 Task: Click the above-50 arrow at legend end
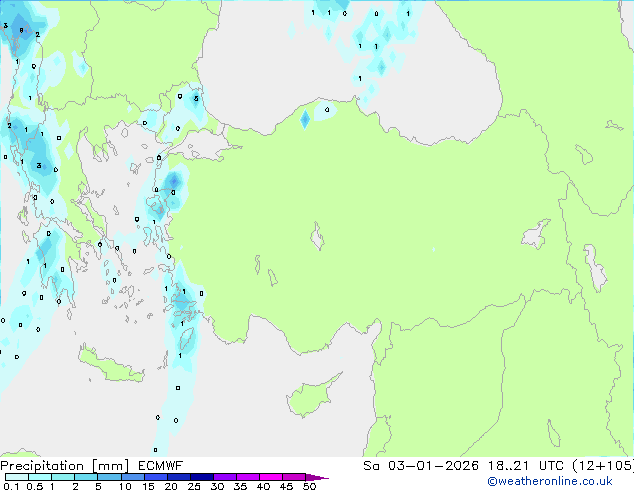(x=317, y=477)
